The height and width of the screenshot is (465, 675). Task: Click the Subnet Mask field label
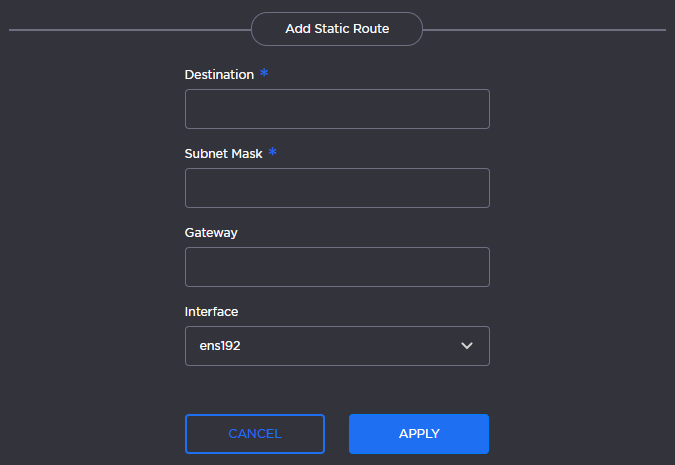click(x=223, y=154)
